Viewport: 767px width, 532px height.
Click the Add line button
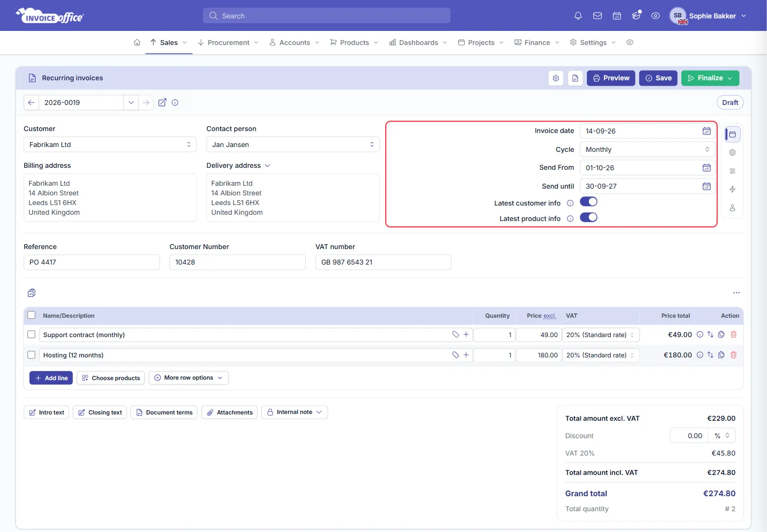pos(51,378)
